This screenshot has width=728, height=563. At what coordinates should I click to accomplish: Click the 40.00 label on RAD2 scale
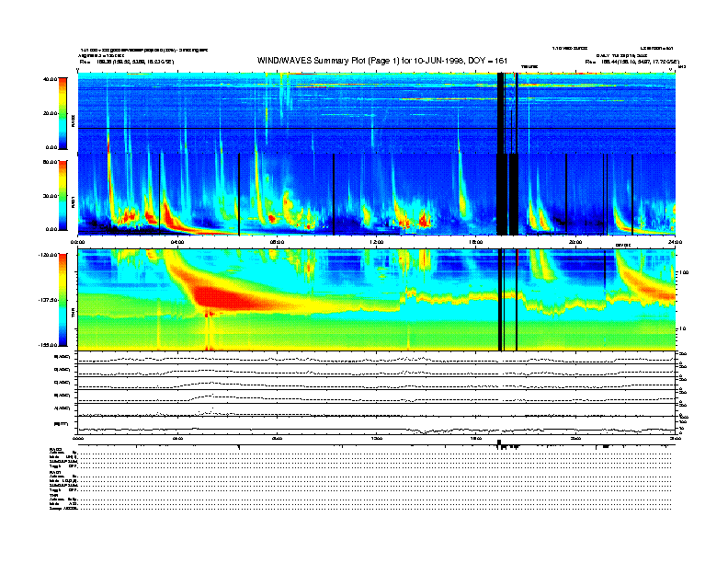tap(50, 79)
